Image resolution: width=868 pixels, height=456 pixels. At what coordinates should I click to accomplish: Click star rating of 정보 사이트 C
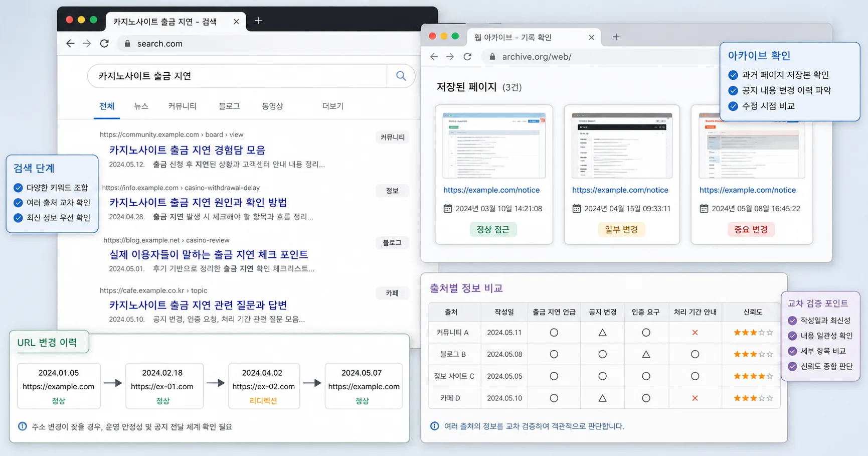coord(753,376)
